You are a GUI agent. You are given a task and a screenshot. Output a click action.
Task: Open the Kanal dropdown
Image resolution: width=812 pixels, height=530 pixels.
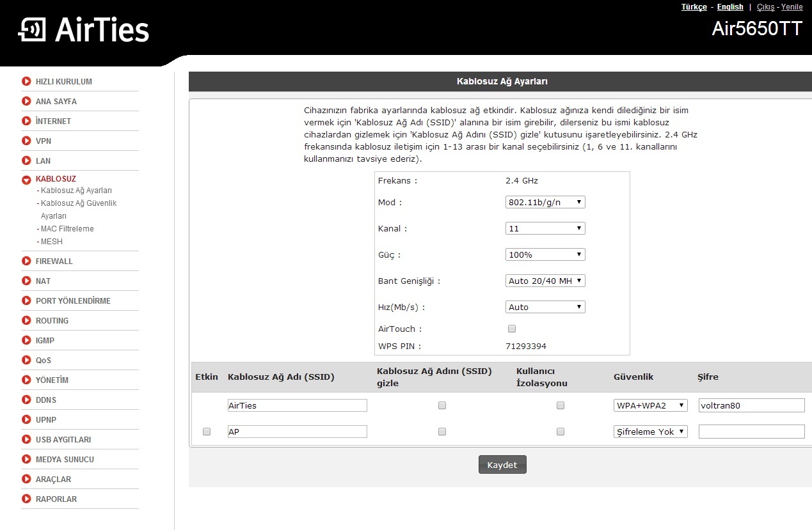[545, 228]
